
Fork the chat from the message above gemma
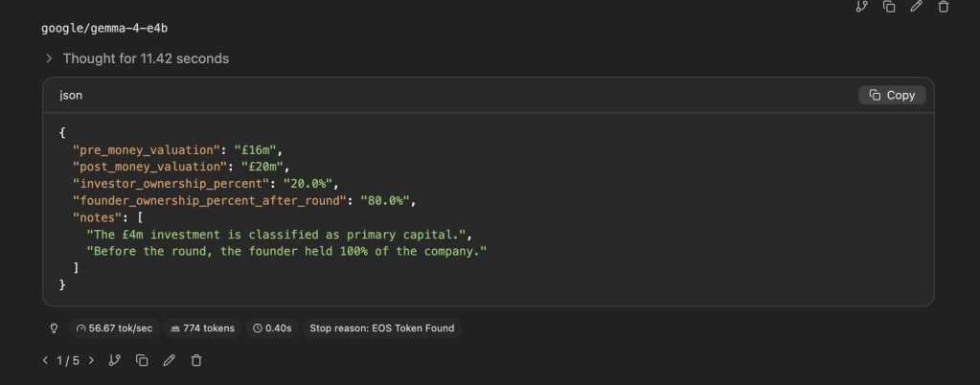click(861, 7)
